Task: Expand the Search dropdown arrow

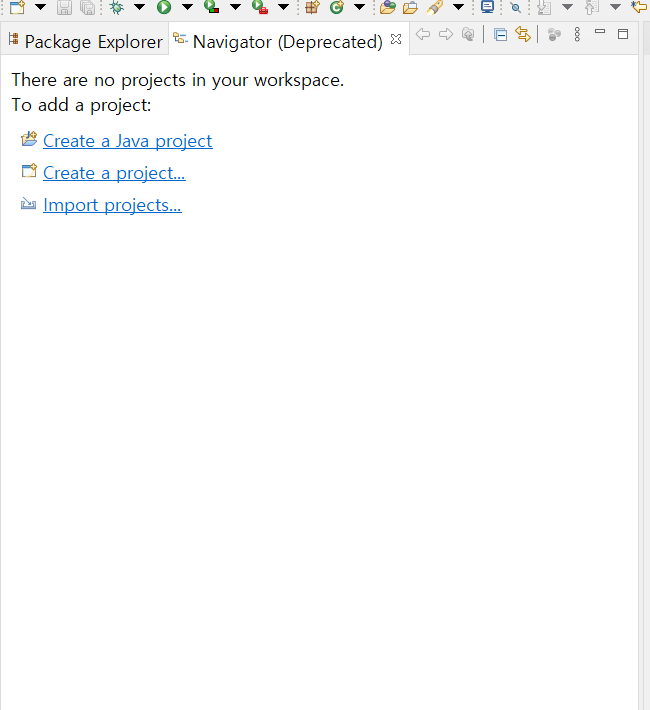Action: [x=458, y=7]
